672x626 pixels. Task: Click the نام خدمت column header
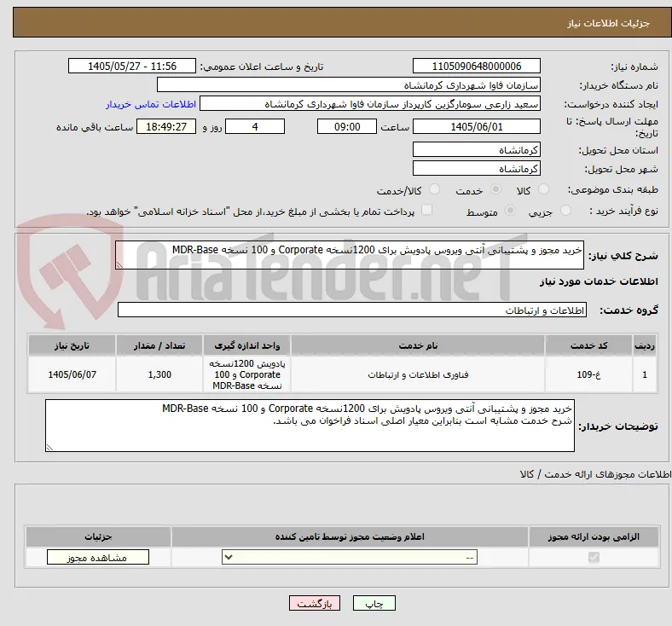pyautogui.click(x=418, y=345)
